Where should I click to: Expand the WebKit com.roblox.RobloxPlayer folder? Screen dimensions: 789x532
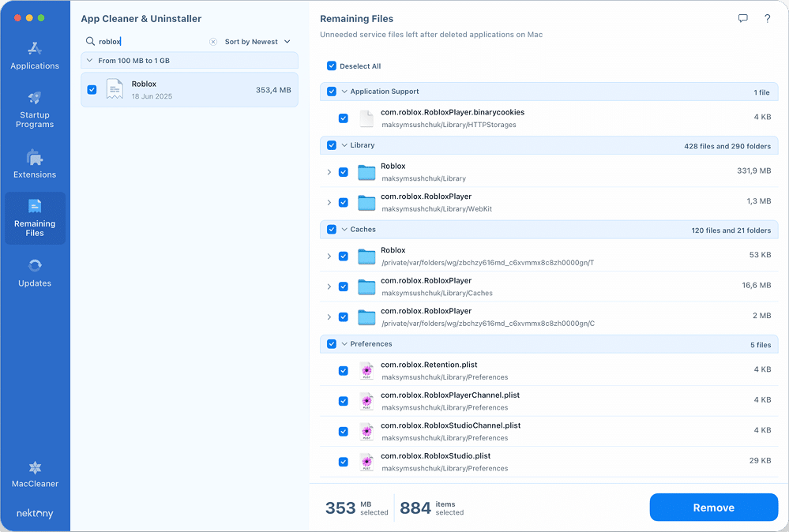pyautogui.click(x=329, y=203)
